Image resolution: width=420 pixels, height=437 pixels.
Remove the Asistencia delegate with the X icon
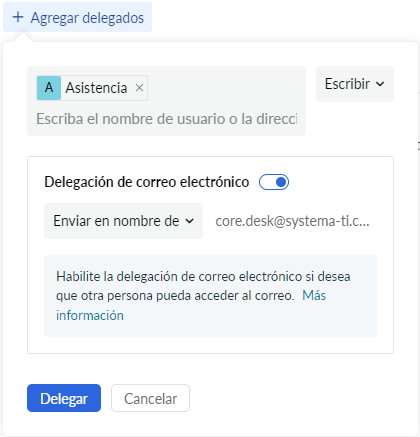point(139,88)
